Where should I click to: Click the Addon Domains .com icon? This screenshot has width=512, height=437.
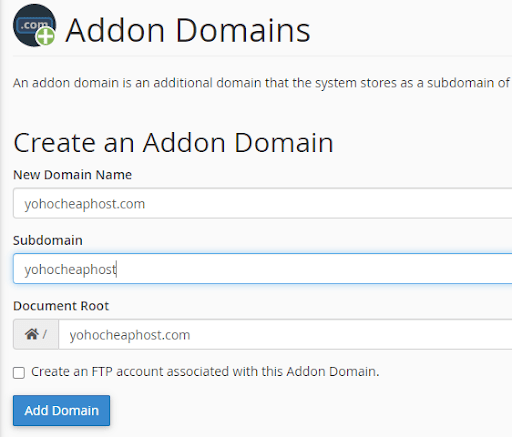(x=34, y=25)
